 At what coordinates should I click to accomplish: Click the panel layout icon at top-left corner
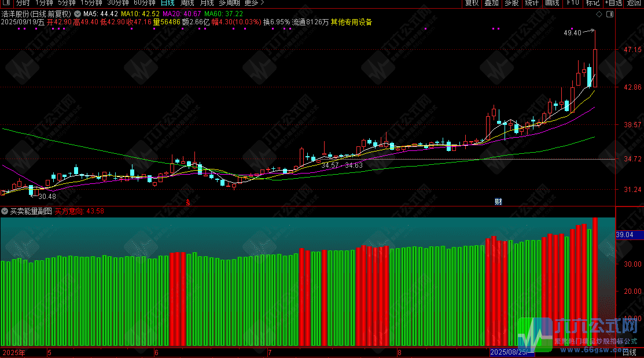(x=6, y=3)
